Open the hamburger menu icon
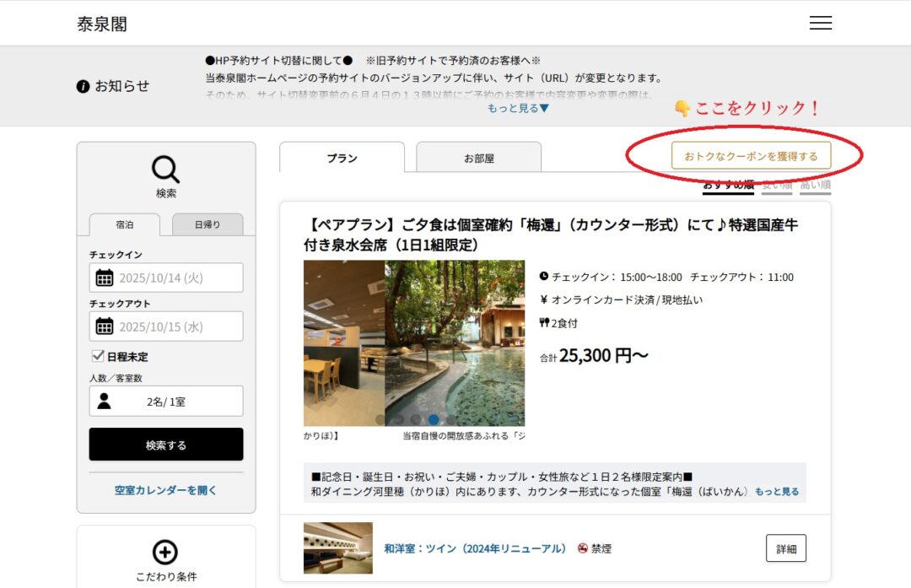The image size is (911, 588). (x=820, y=23)
